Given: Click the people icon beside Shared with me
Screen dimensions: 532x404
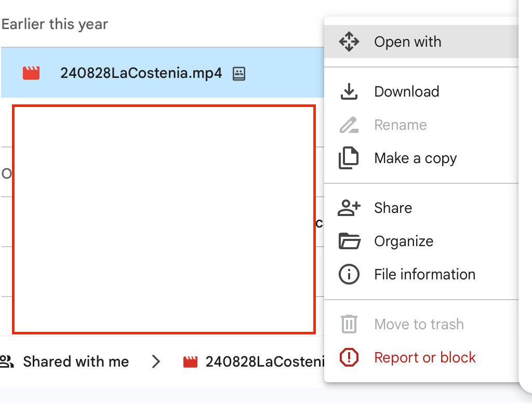Looking at the screenshot, I should [x=6, y=361].
